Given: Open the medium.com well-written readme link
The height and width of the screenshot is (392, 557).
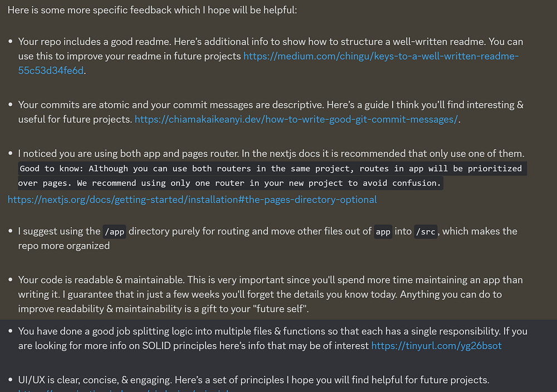Looking at the screenshot, I should click(x=381, y=56).
